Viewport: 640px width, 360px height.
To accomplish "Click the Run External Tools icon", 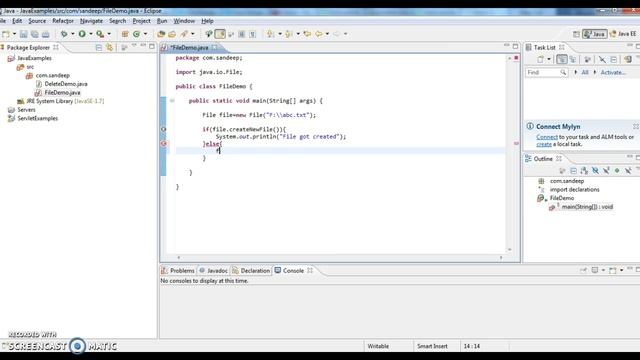I will [x=100, y=34].
